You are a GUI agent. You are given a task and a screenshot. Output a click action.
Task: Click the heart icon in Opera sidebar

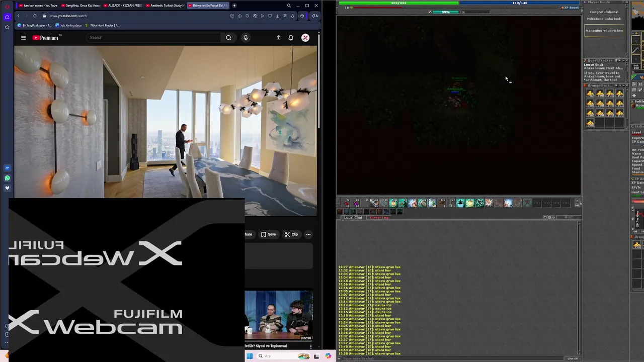pos(7,188)
